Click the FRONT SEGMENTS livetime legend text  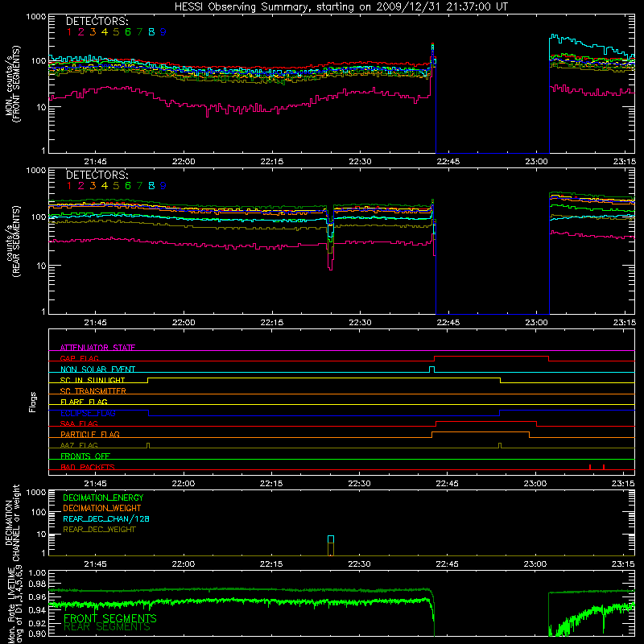[110, 618]
